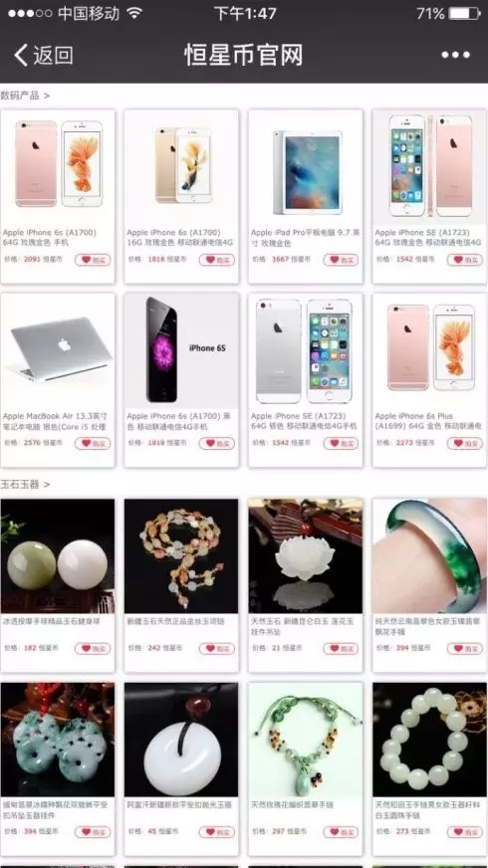Tap heart buy button for iPhone 6s Plus 2273
Image resolution: width=488 pixels, height=868 pixels.
(465, 443)
